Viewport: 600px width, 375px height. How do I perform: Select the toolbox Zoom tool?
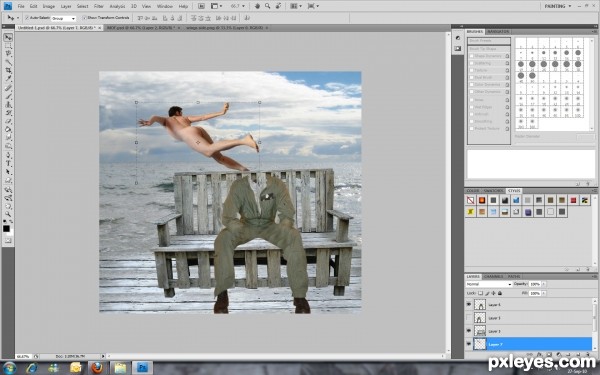tap(8, 214)
